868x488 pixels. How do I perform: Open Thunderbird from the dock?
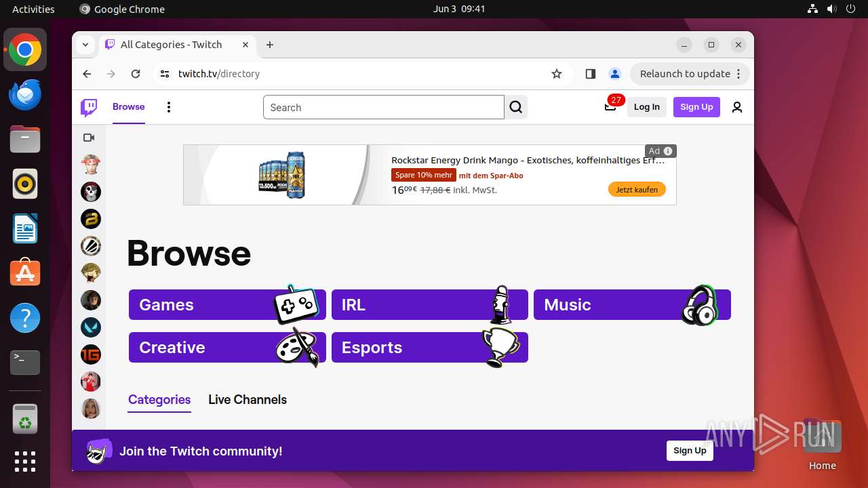pyautogui.click(x=25, y=94)
